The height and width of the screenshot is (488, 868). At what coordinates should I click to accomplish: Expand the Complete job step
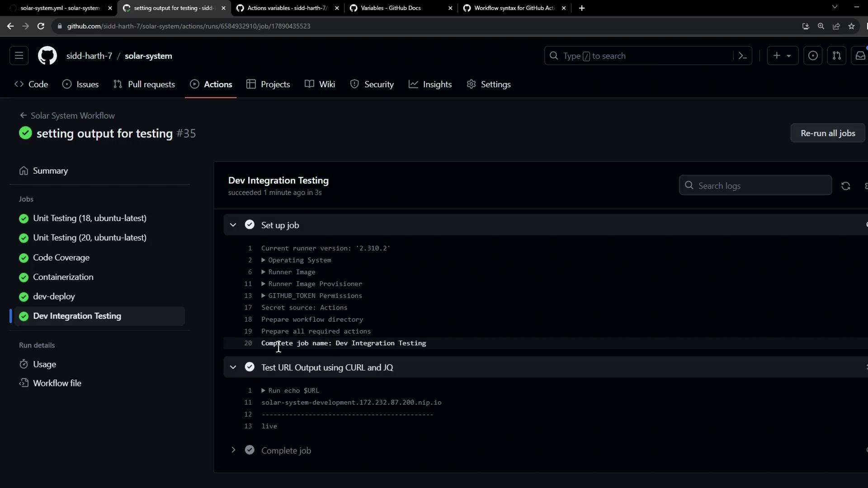click(233, 450)
